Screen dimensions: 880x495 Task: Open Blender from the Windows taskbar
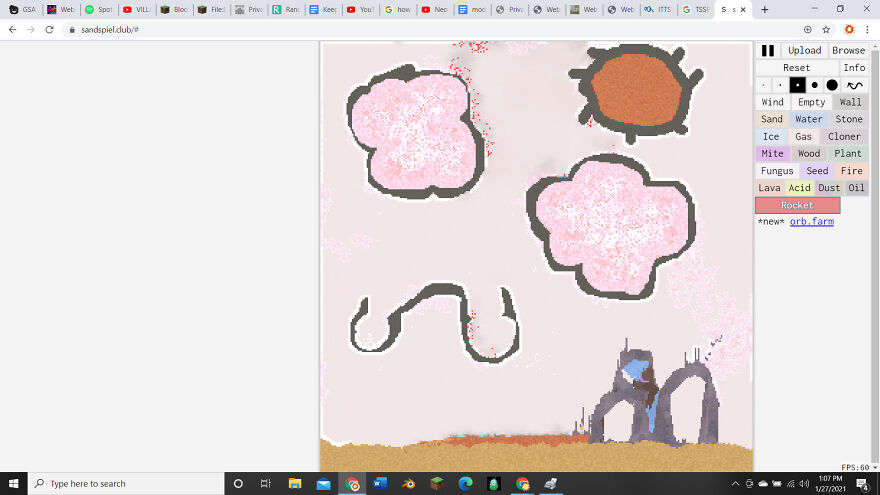(408, 483)
